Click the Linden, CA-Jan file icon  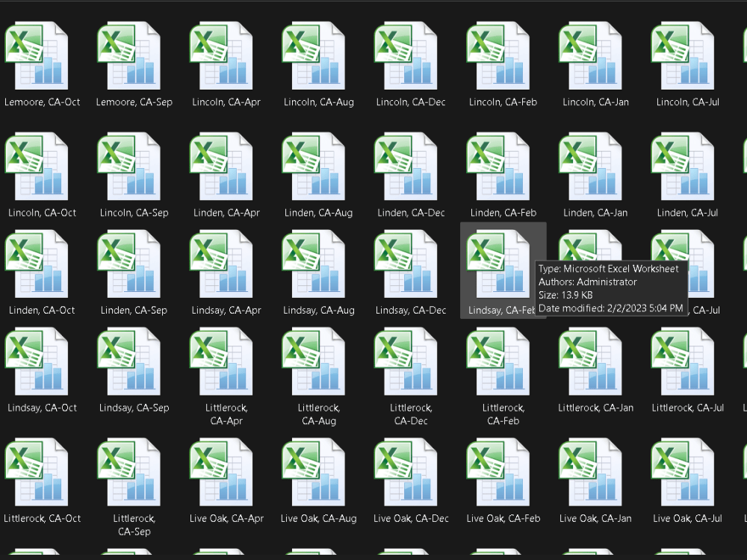(591, 167)
